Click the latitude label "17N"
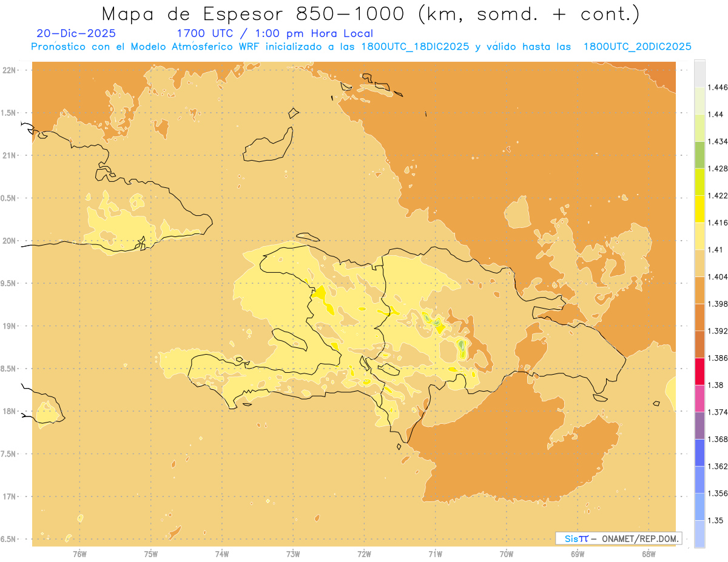This screenshot has height=562, width=728. (x=10, y=497)
